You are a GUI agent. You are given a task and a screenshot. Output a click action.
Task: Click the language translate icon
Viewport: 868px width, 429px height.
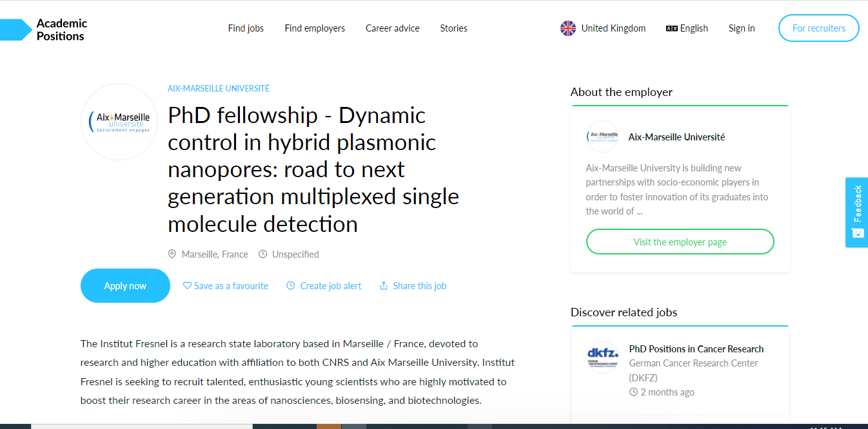tap(671, 28)
